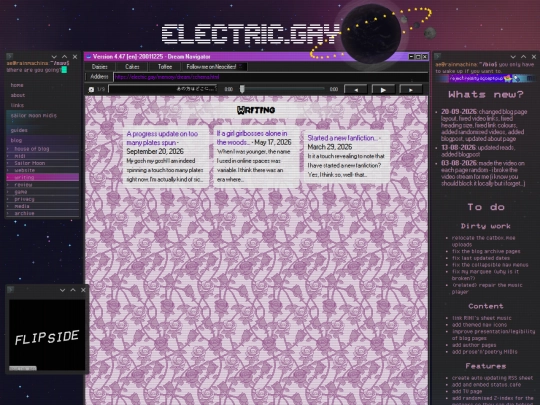Expand the midi tree arrow
The width and height of the screenshot is (540, 405).
pos(8,156)
